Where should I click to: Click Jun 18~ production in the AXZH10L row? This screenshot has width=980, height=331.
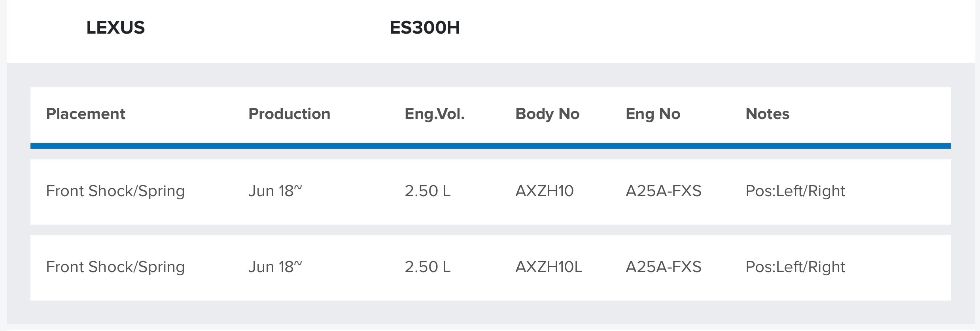(275, 267)
